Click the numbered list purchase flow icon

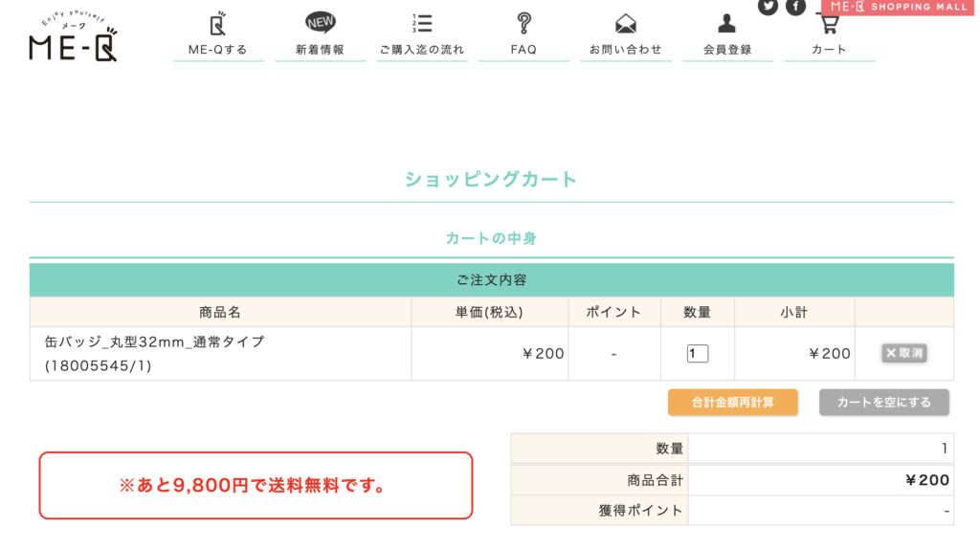(422, 23)
